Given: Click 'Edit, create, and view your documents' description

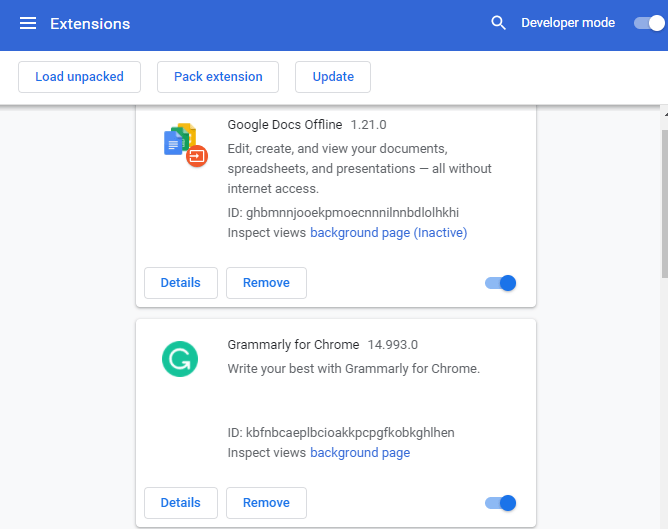Looking at the screenshot, I should tap(359, 169).
